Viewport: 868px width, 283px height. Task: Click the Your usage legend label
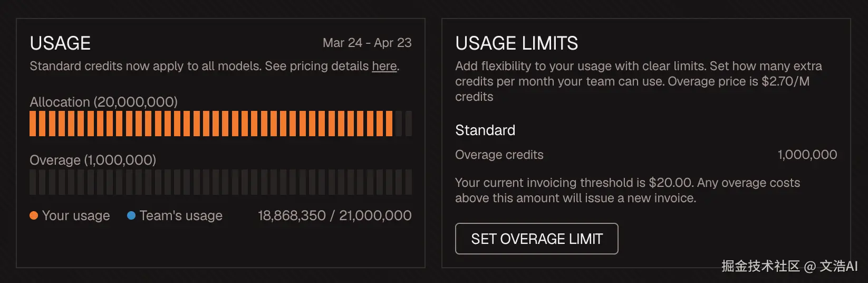76,215
